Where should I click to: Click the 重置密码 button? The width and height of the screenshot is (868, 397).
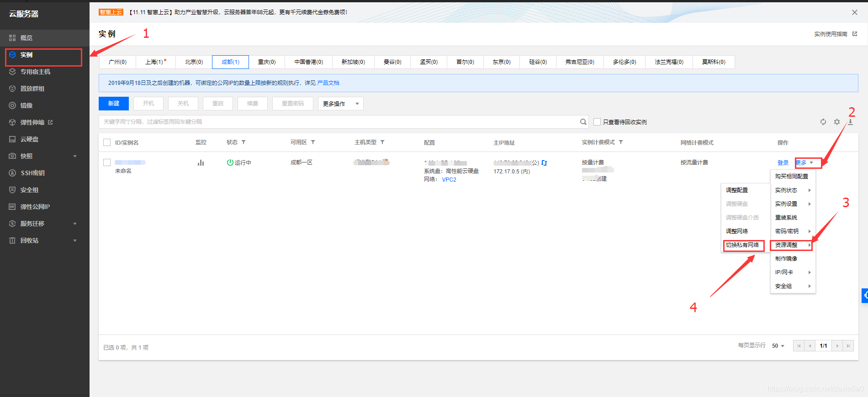(293, 104)
